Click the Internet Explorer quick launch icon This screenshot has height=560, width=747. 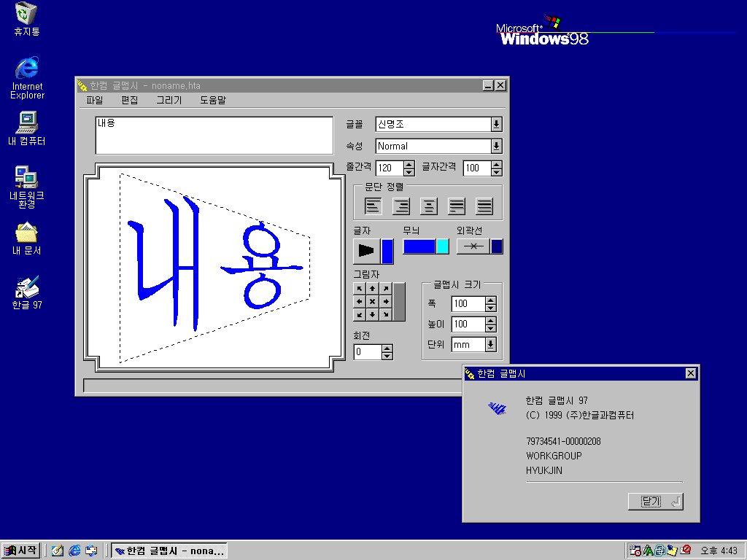(74, 551)
